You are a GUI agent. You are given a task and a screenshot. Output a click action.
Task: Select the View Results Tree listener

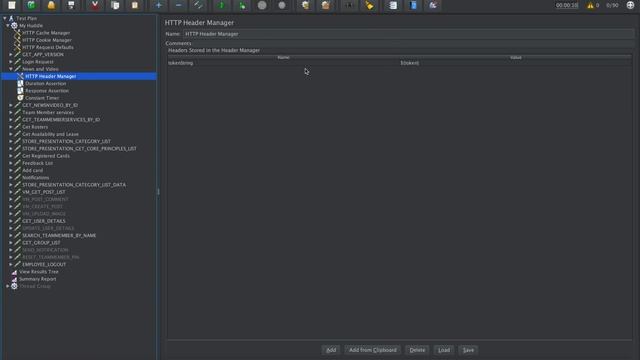tap(39, 272)
